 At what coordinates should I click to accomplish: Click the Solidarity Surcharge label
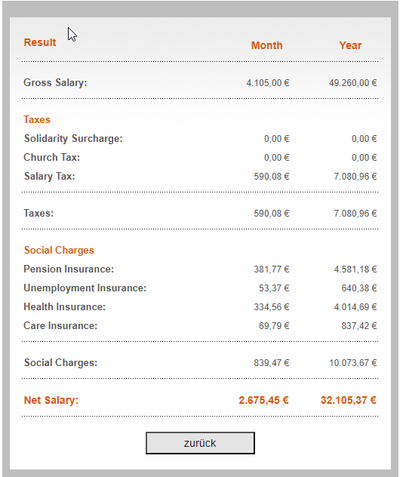pos(73,138)
